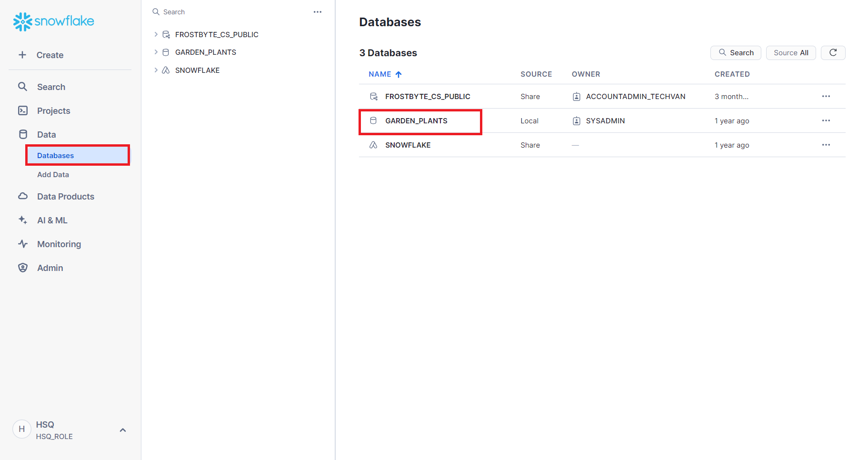Open the Source All filter dropdown

point(790,53)
